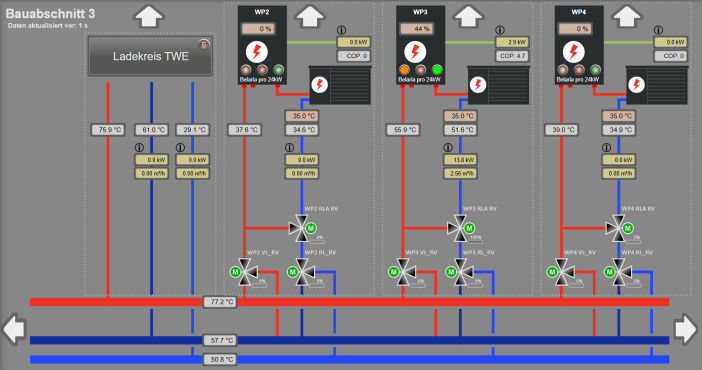Click the 57.7 °C main line temperature

(x=220, y=340)
